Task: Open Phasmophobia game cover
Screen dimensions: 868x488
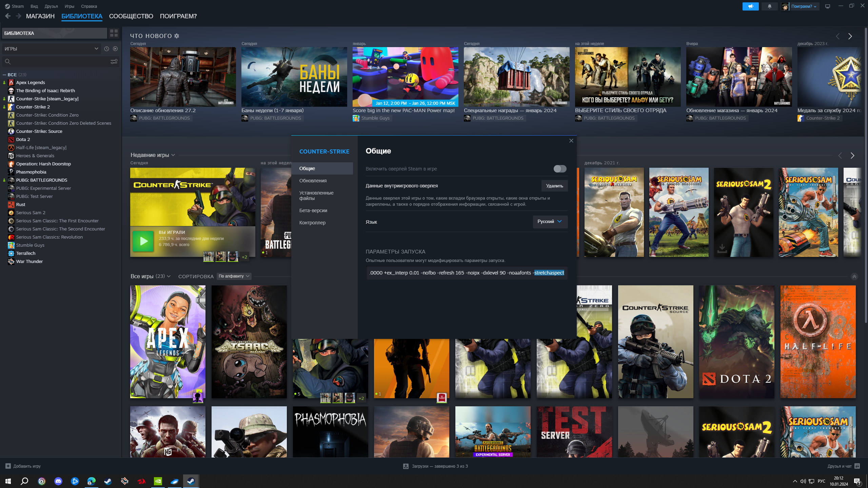Action: pyautogui.click(x=331, y=432)
